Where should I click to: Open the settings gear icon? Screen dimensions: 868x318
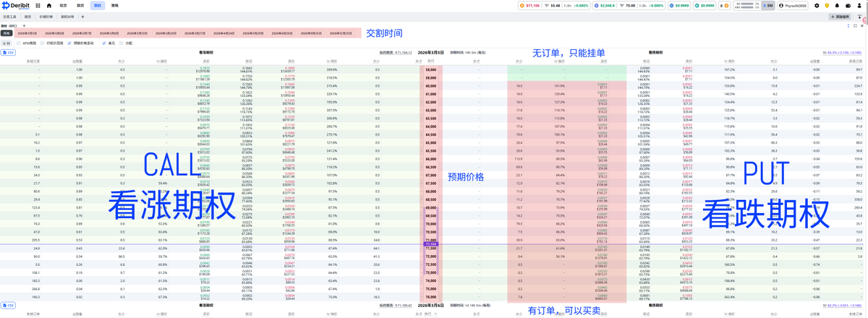(817, 5)
